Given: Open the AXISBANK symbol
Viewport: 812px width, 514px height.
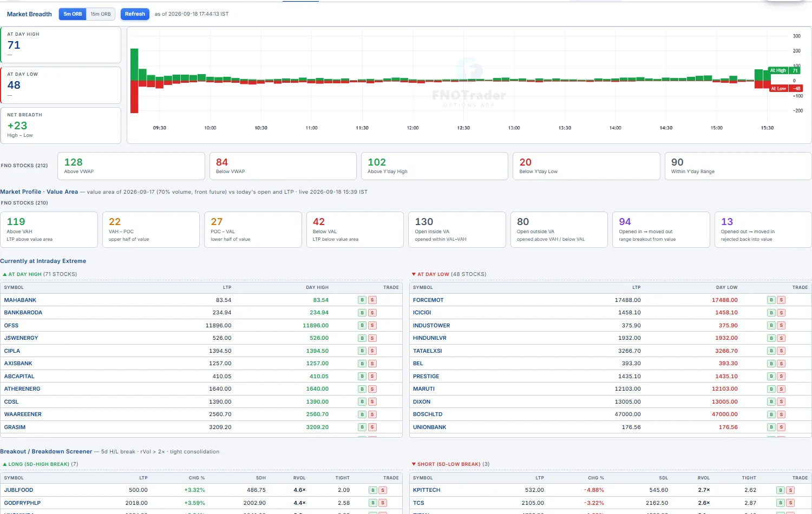Looking at the screenshot, I should click(18, 364).
